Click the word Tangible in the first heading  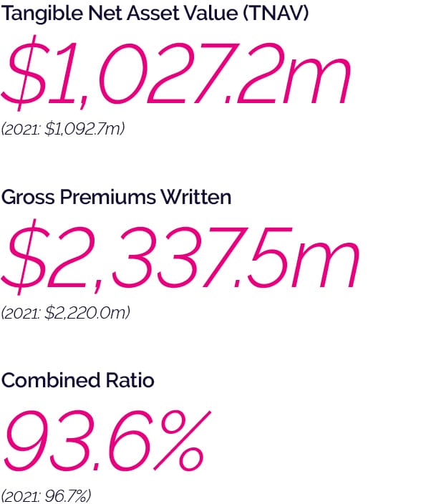click(42, 14)
